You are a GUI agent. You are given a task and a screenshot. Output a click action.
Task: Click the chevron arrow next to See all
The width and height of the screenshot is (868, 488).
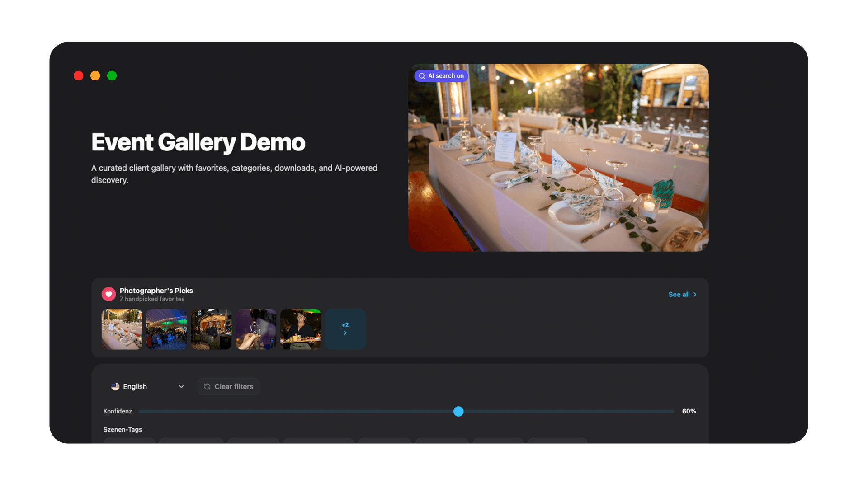click(x=695, y=295)
